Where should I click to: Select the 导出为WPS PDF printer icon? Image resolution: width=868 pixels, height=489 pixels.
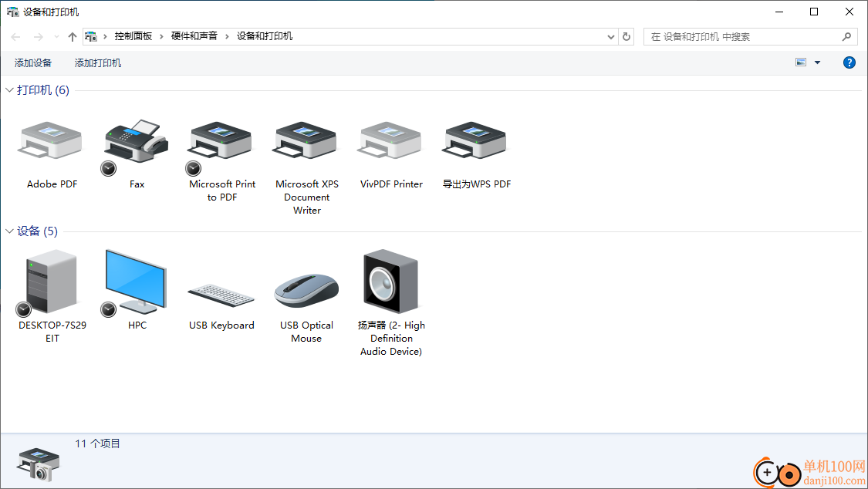(x=476, y=142)
